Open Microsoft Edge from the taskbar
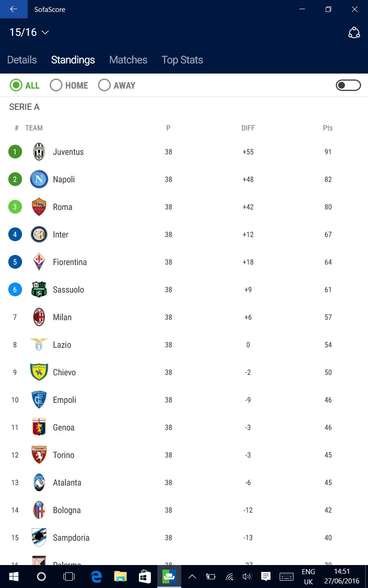Viewport: 368px width, 588px height. [x=96, y=577]
